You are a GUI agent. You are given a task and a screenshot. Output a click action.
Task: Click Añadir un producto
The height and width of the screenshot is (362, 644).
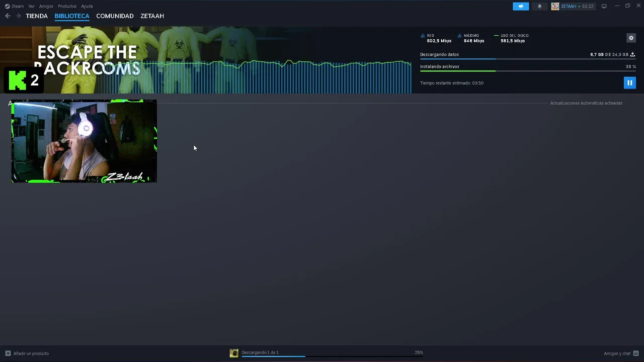(x=31, y=353)
